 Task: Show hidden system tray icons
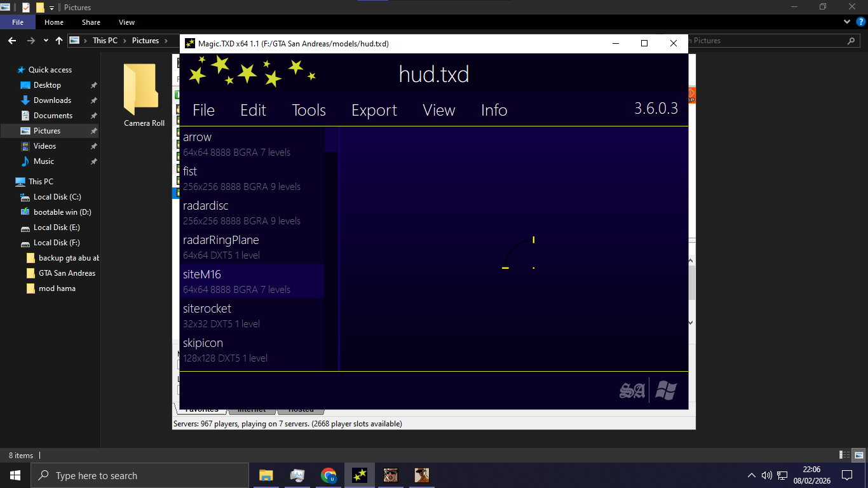click(x=752, y=475)
